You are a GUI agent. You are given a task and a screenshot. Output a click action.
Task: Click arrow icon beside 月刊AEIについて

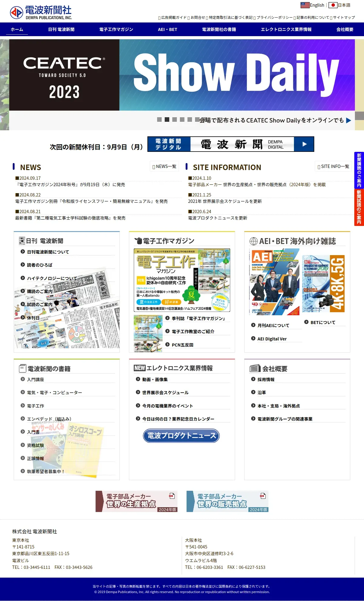253,325
